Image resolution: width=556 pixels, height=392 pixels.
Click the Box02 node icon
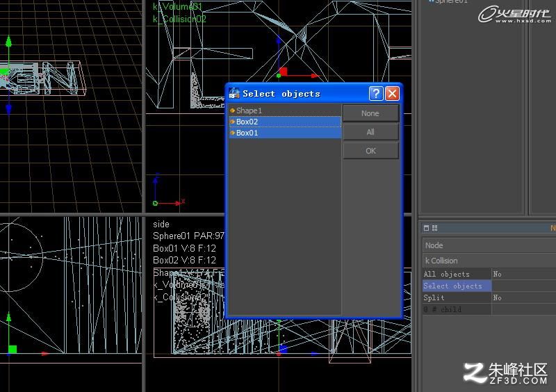coord(233,122)
